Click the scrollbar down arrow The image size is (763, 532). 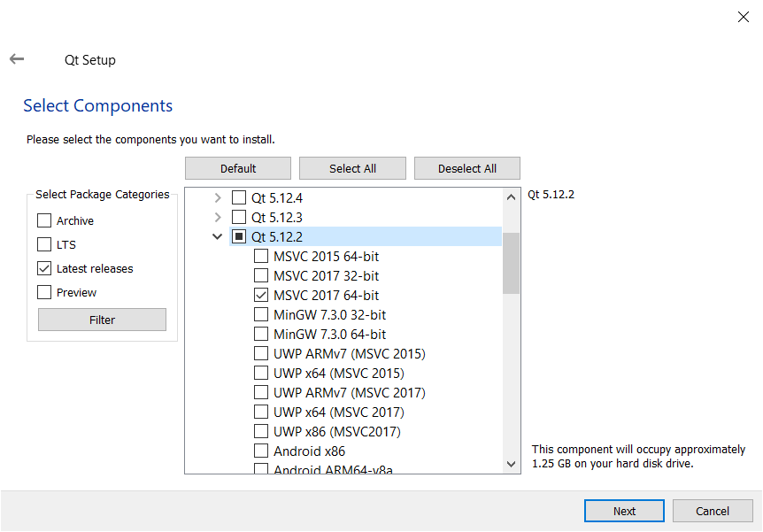point(511,464)
